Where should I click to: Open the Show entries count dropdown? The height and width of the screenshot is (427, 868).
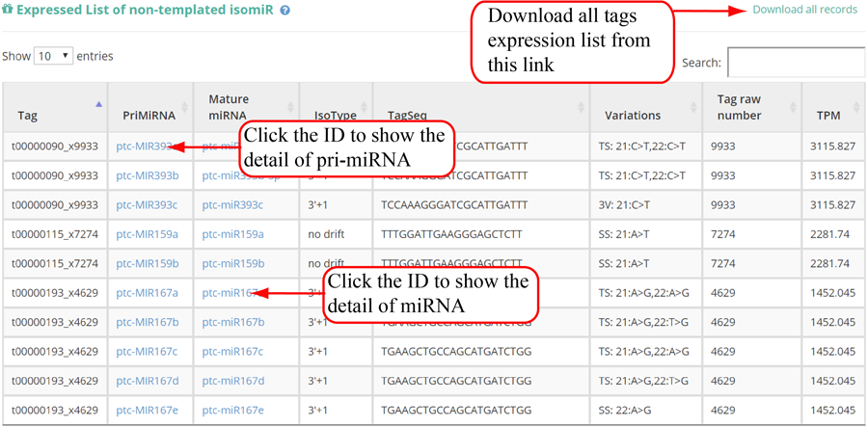54,56
